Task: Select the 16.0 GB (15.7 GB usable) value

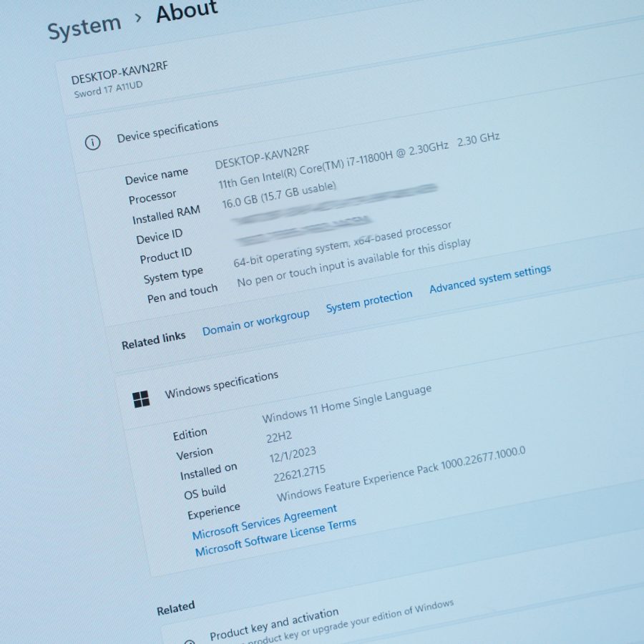Action: [x=279, y=195]
